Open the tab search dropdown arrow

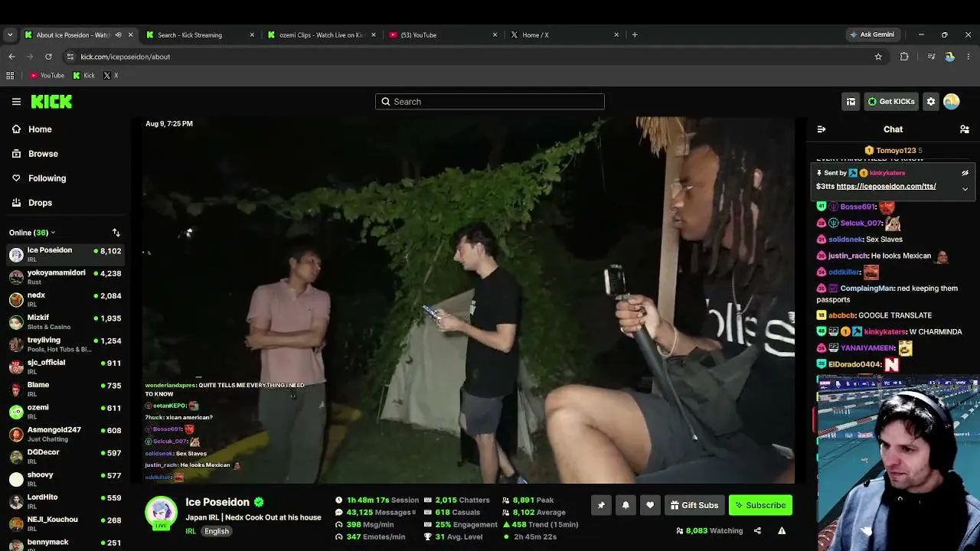[10, 34]
